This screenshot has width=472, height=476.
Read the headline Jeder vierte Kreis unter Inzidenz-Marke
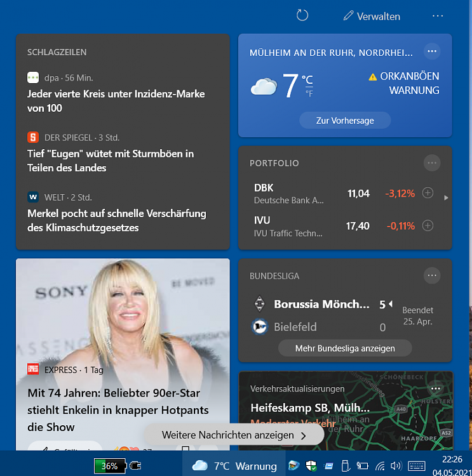[x=116, y=101]
